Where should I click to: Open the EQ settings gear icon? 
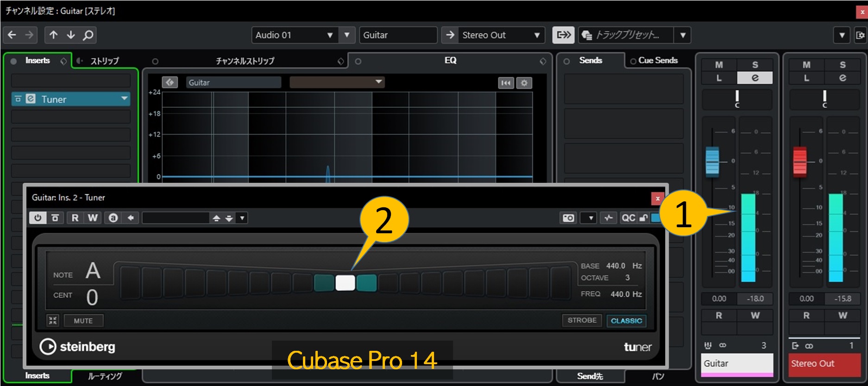(524, 83)
